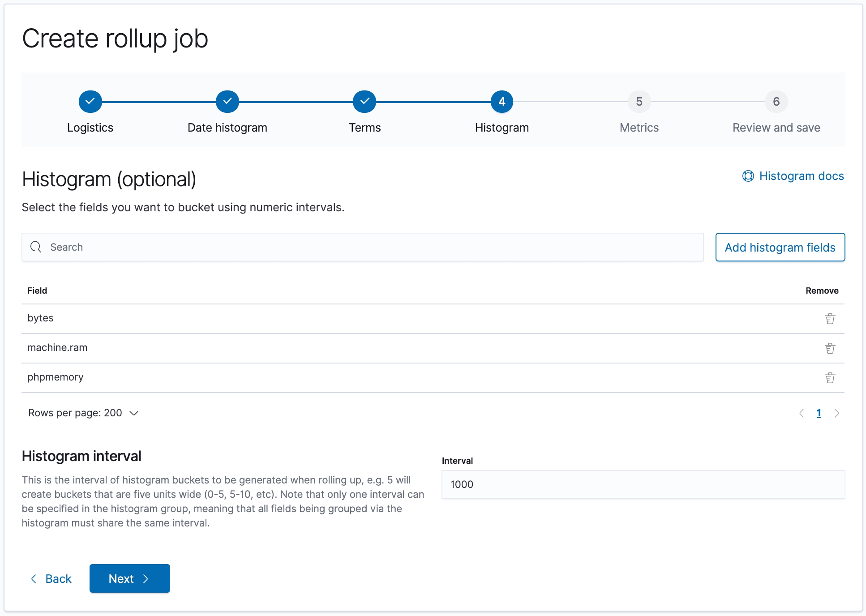Viewport: 866px width, 616px height.
Task: Jump to Metrics step 5
Action: (639, 102)
